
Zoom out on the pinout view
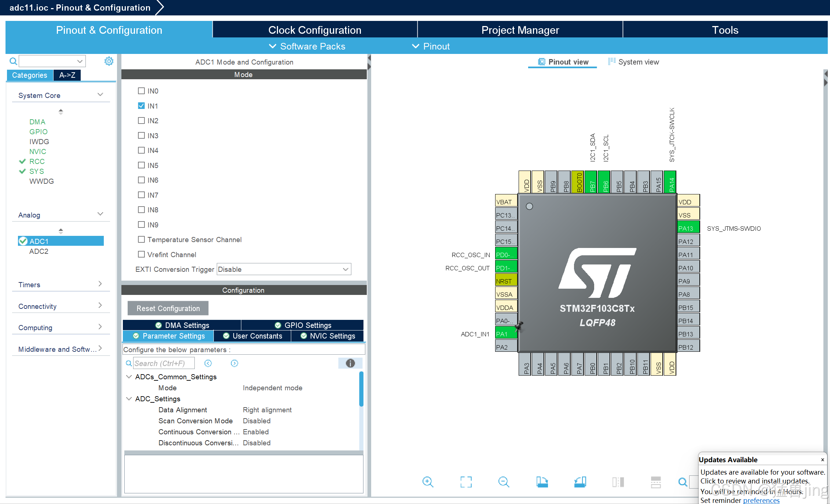coord(504,482)
